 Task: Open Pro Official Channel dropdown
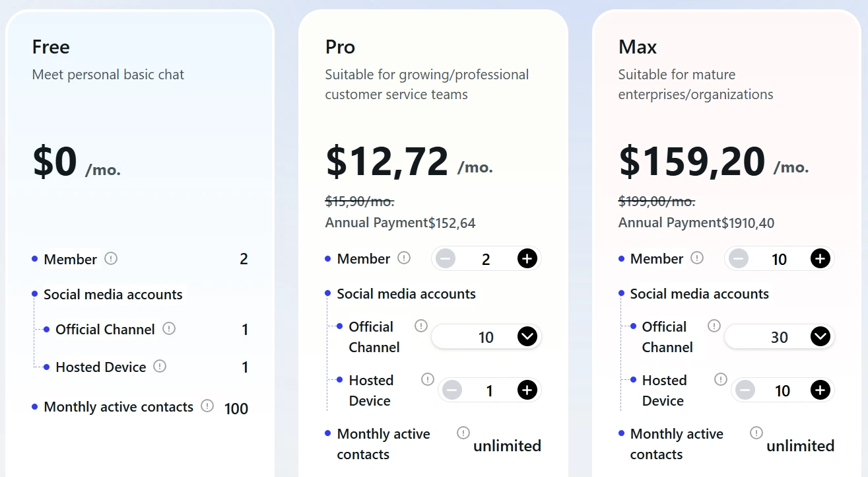(527, 337)
